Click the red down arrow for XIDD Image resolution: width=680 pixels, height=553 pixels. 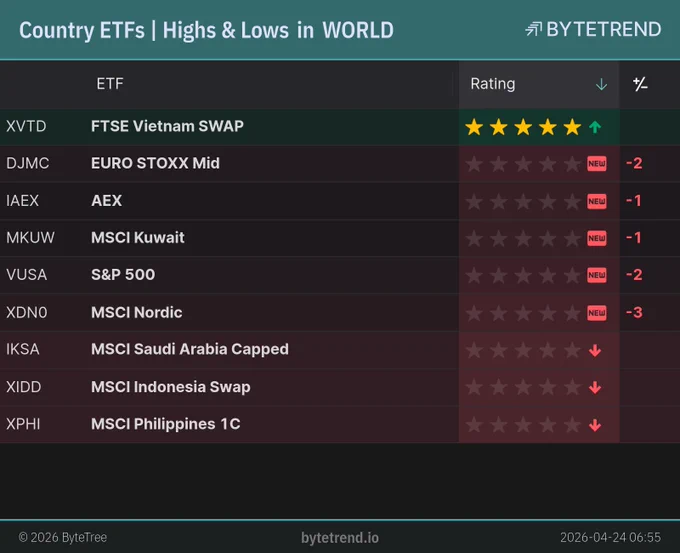pyautogui.click(x=595, y=387)
